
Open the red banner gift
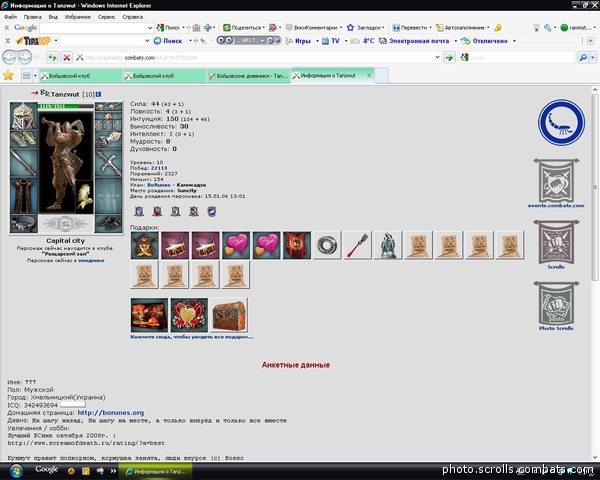tap(297, 245)
